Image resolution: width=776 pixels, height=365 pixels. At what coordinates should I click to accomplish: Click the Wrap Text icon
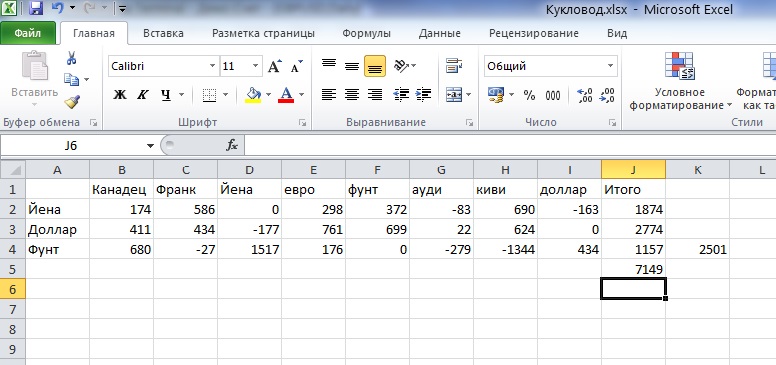tap(454, 66)
